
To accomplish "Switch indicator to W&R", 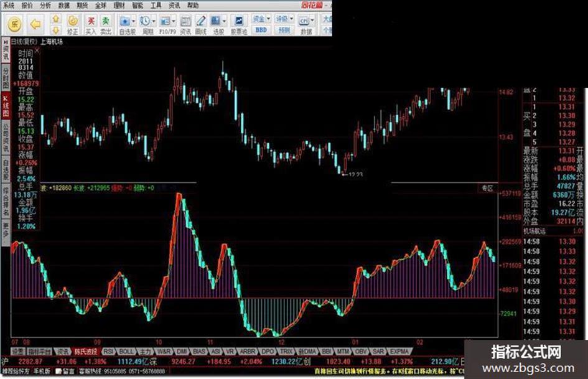I will [163, 352].
